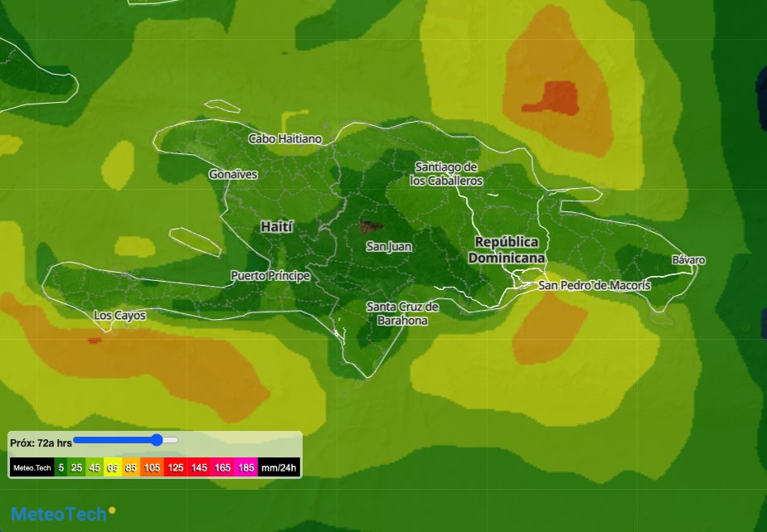Click the 'San Pedro de Macorís' label
This screenshot has height=532, width=767.
point(595,286)
